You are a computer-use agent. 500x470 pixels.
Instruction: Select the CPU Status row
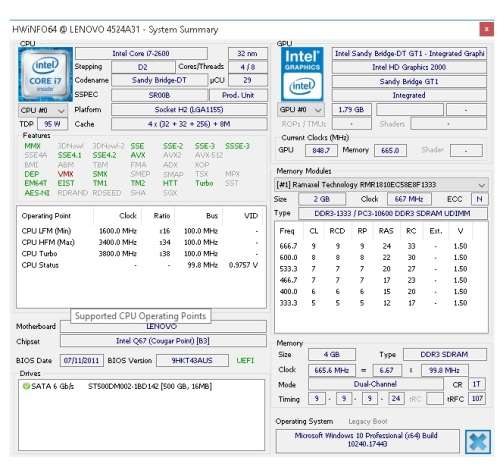[141, 265]
